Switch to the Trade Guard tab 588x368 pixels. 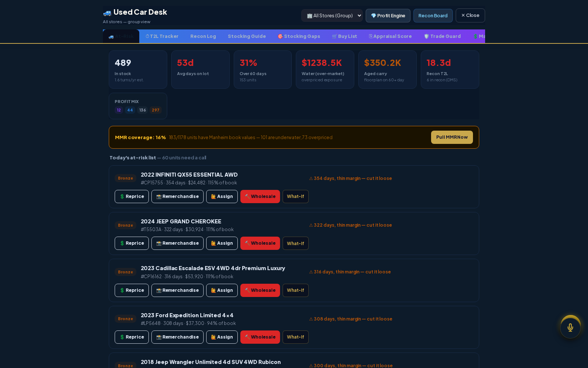(x=442, y=36)
